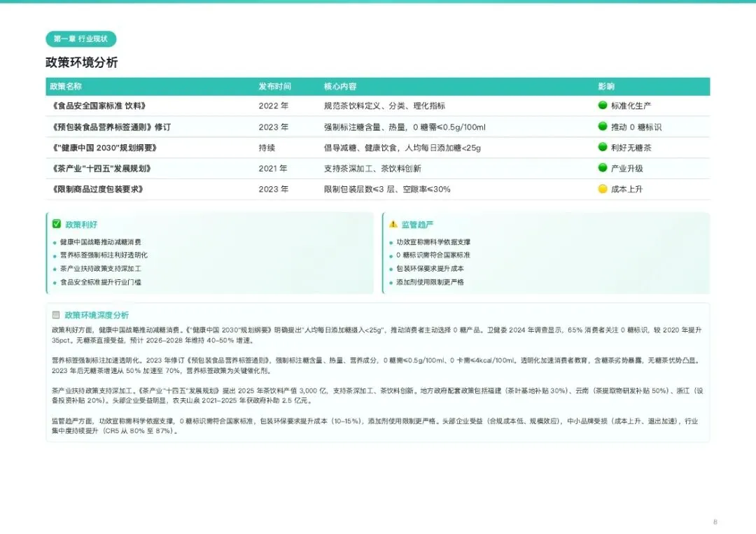Click yellow dot beside 成本上升

tap(602, 189)
